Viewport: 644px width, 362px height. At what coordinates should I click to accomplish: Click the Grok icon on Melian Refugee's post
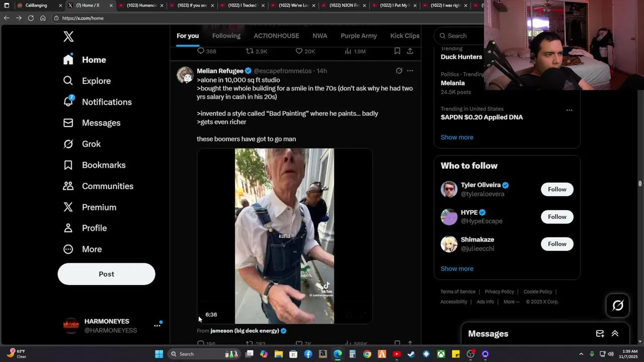coord(399,71)
